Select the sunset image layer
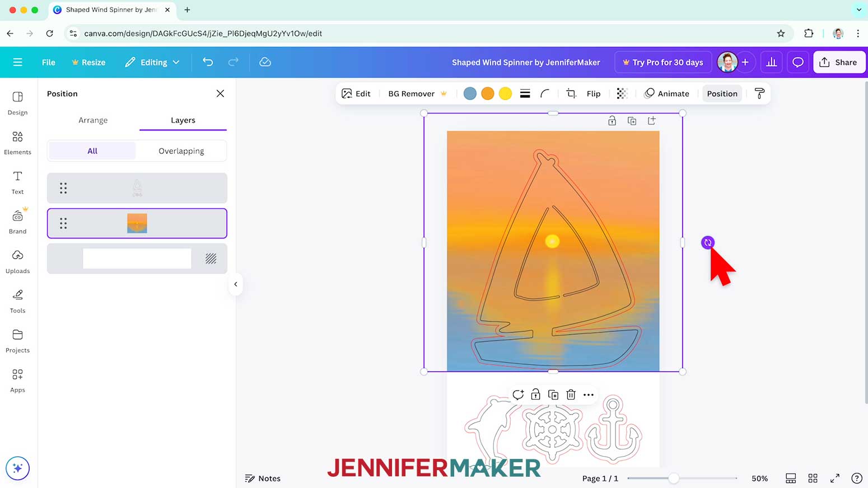 click(x=137, y=223)
